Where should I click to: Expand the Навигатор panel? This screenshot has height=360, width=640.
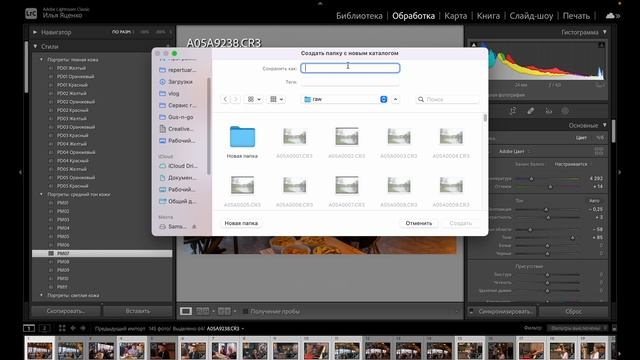tap(35, 32)
